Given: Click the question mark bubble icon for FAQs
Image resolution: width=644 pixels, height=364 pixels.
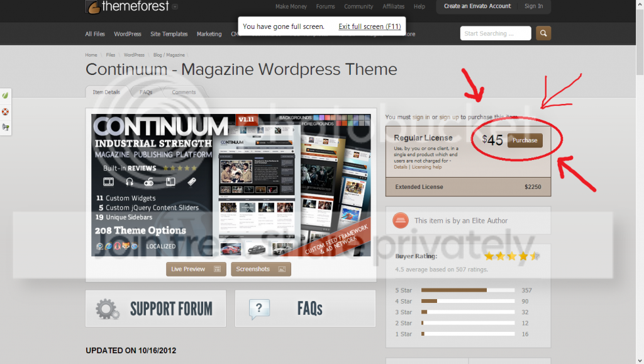Looking at the screenshot, I should (259, 309).
